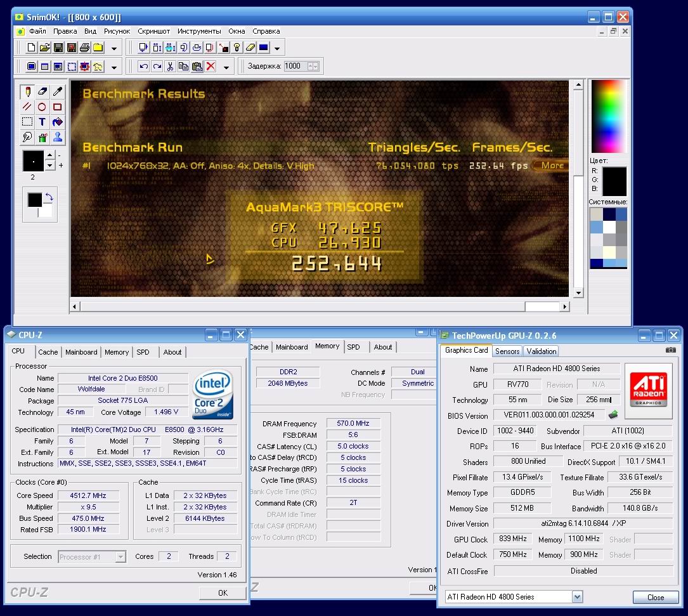The image size is (688, 616).
Task: Switch to CPU-Z Mainboard tab in front window
Action: click(81, 352)
